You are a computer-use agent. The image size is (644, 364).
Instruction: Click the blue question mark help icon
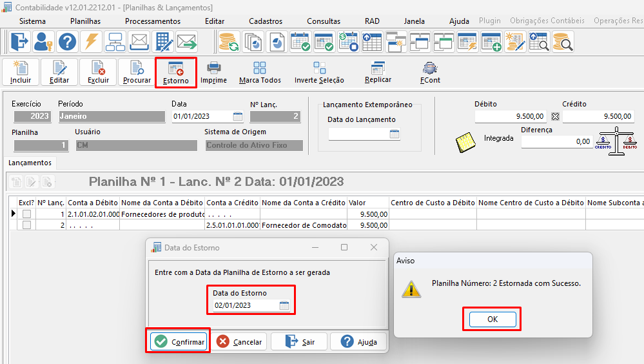click(67, 41)
